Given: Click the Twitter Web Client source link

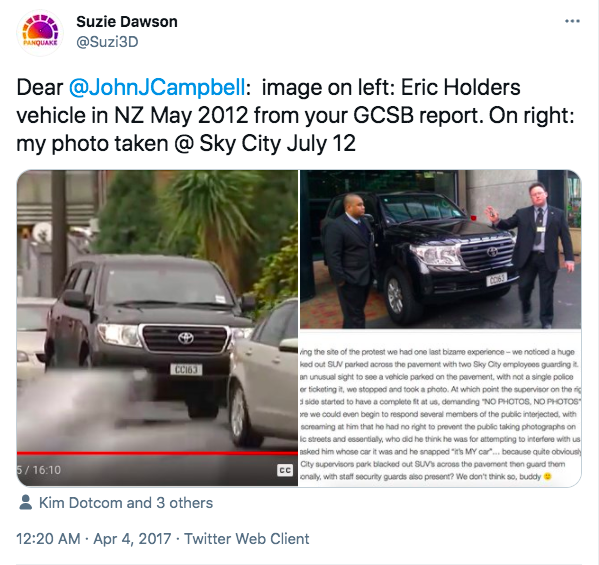Looking at the screenshot, I should (x=247, y=539).
